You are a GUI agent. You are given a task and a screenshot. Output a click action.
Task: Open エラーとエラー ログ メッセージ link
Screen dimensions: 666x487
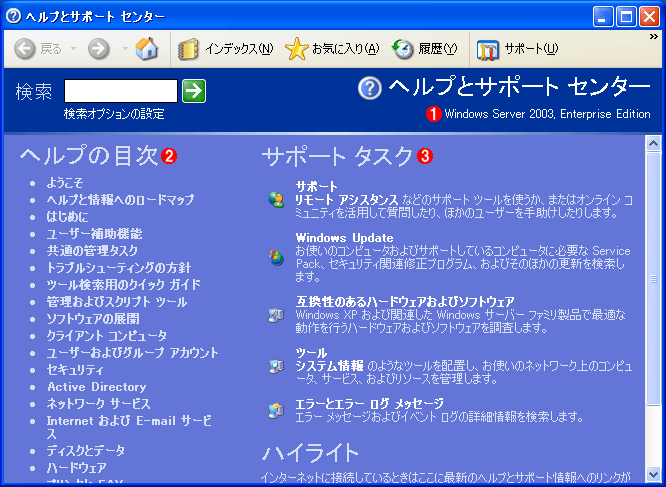pos(370,403)
